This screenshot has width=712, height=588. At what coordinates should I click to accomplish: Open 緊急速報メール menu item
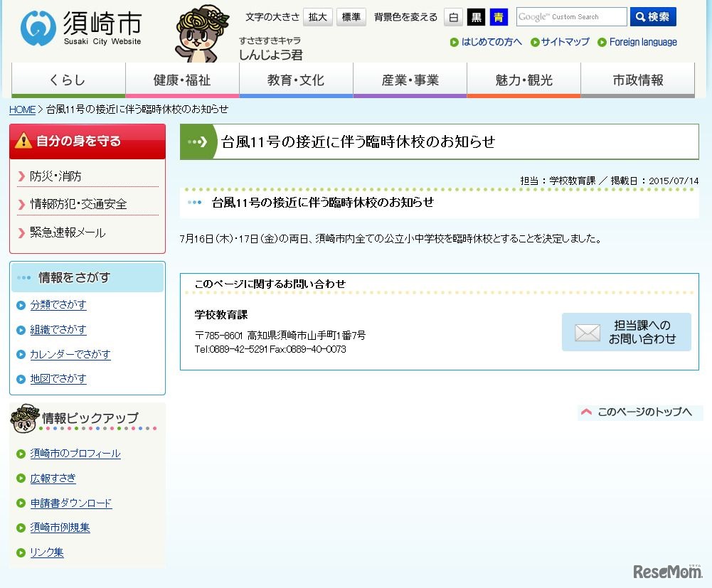click(x=68, y=232)
